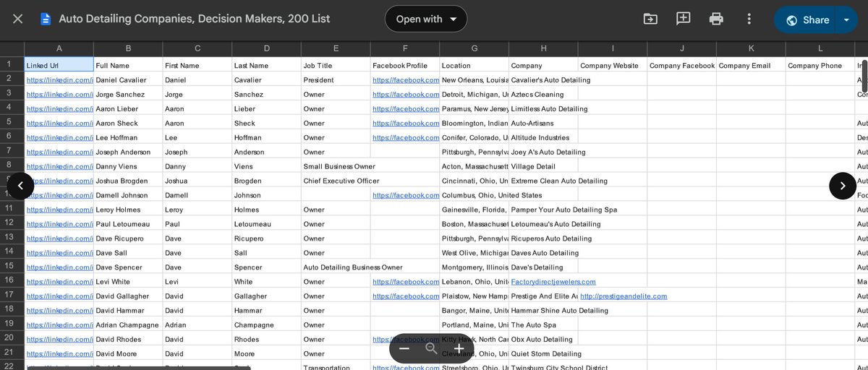Select column A header

click(59, 49)
